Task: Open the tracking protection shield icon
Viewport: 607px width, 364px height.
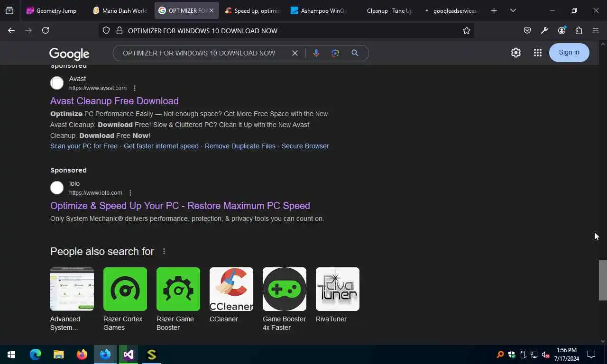Action: click(x=106, y=30)
